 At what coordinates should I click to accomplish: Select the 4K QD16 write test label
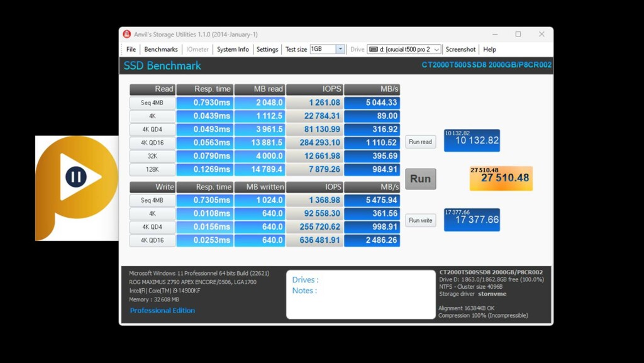tap(152, 240)
